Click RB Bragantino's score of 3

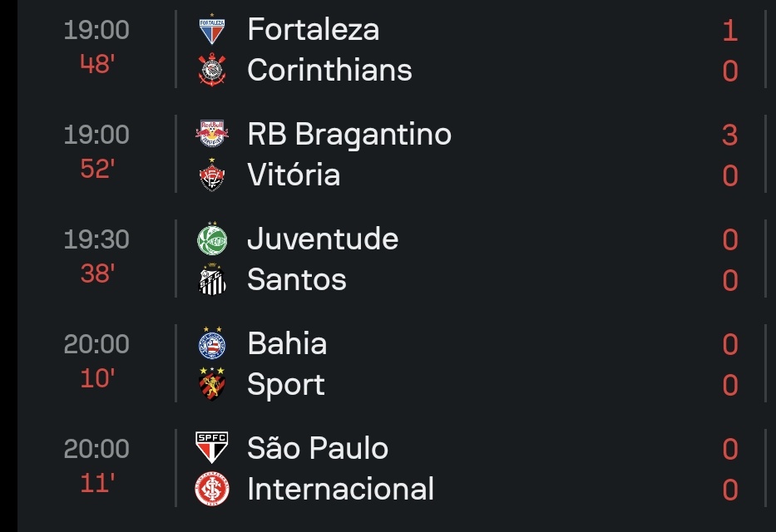coord(729,135)
